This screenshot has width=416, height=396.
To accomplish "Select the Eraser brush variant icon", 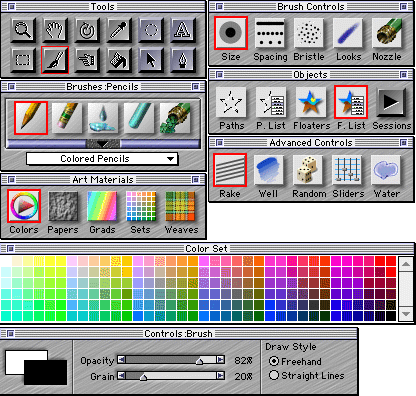I will 67,118.
